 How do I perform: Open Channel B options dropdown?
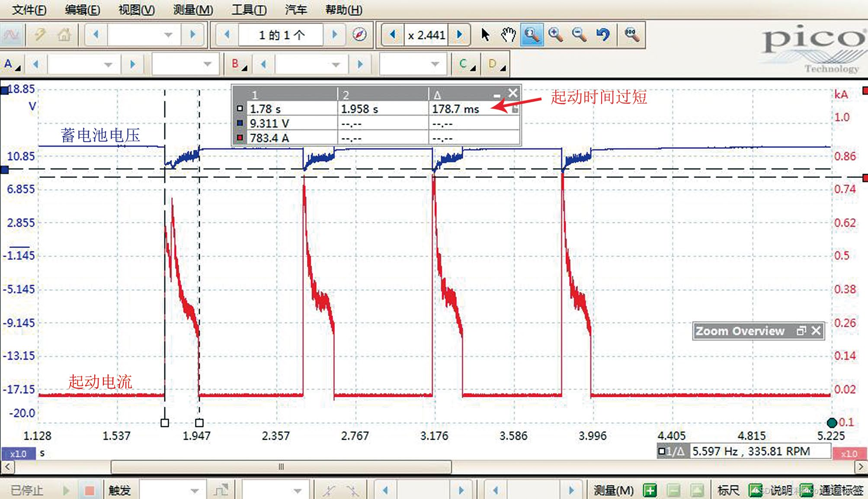click(238, 65)
